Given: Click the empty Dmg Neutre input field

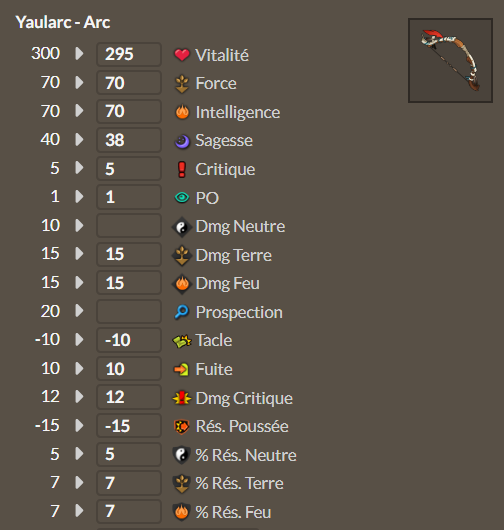Looking at the screenshot, I should pyautogui.click(x=129, y=225).
